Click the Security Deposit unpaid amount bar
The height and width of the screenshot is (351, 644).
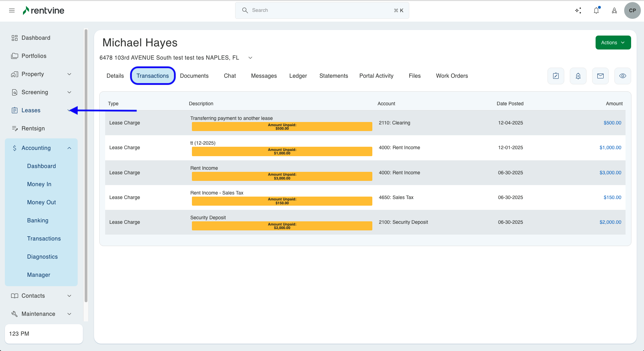coord(282,226)
